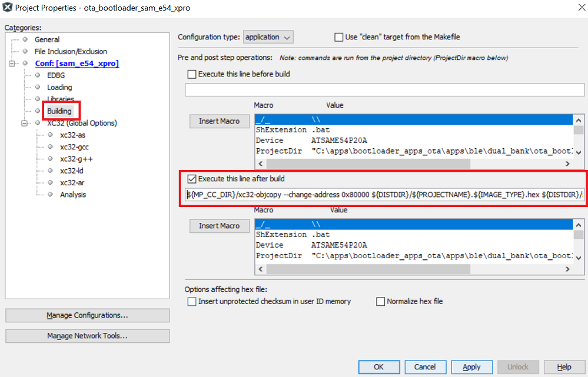This screenshot has width=588, height=377.
Task: Click Manage Network Tools button
Action: point(87,336)
